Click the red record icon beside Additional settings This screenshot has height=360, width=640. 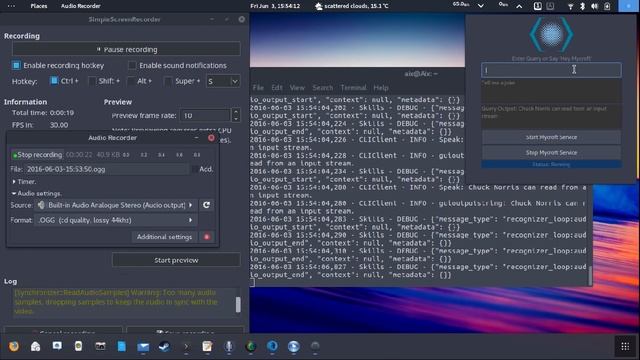(207, 237)
